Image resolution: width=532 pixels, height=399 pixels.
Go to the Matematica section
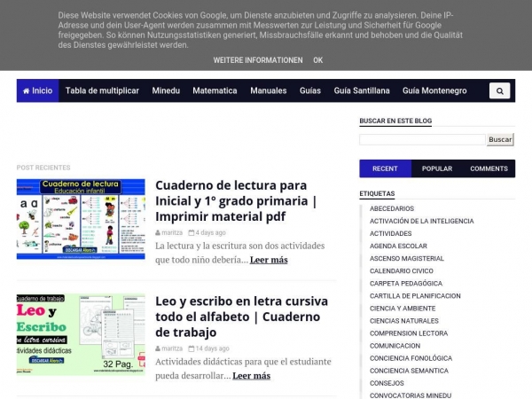click(x=215, y=90)
